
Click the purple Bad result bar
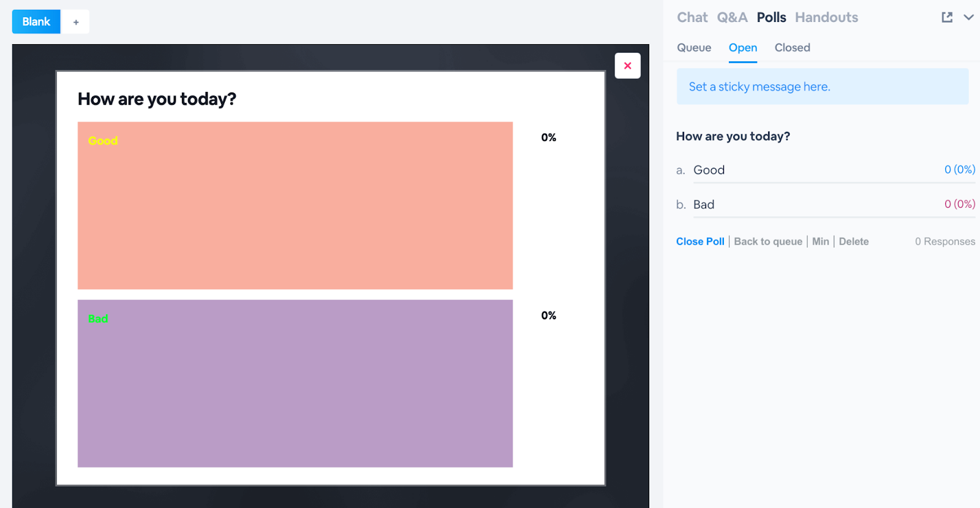(295, 383)
